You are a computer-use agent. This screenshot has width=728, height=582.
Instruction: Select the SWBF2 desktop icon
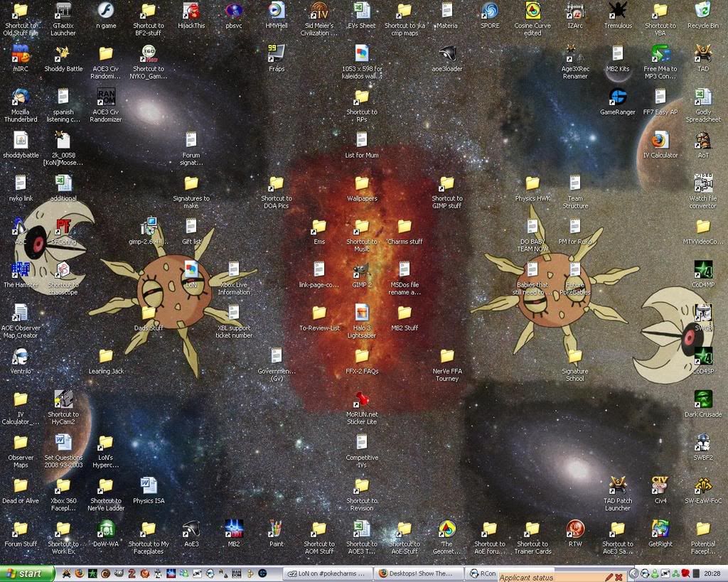[x=703, y=442]
